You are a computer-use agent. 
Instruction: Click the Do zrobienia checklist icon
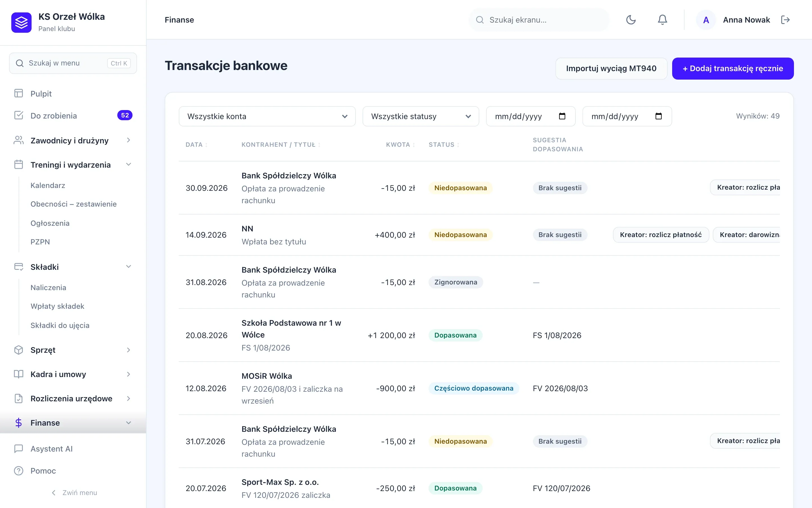pyautogui.click(x=19, y=116)
